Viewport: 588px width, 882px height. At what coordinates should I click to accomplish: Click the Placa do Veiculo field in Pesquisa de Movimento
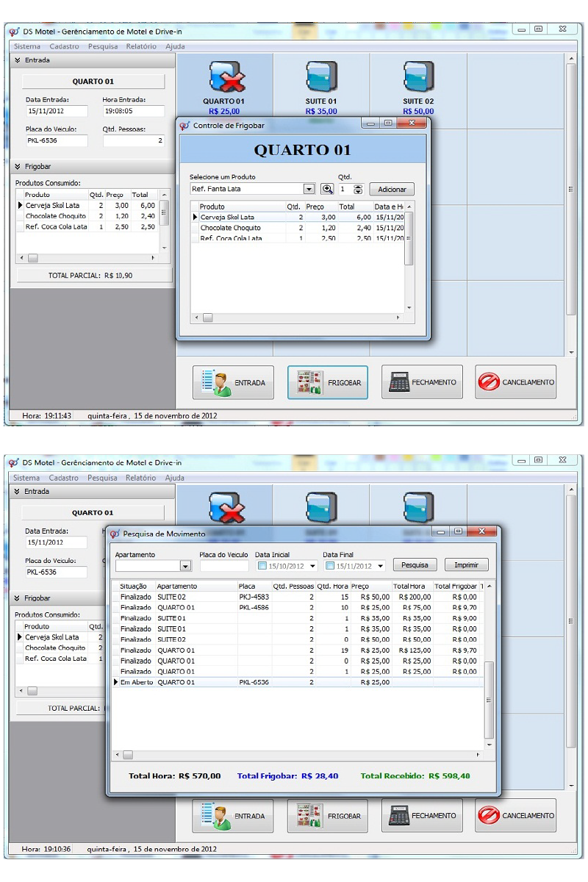point(224,566)
